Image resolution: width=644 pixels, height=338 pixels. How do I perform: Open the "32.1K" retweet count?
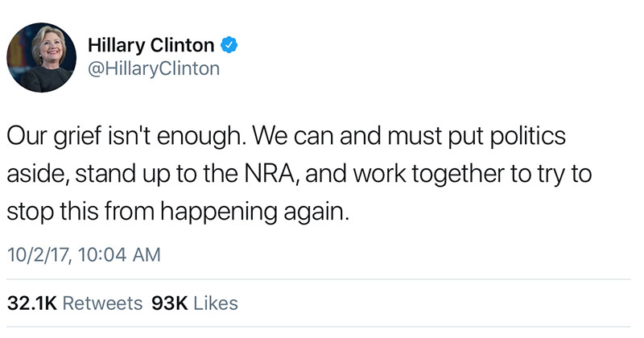(32, 303)
